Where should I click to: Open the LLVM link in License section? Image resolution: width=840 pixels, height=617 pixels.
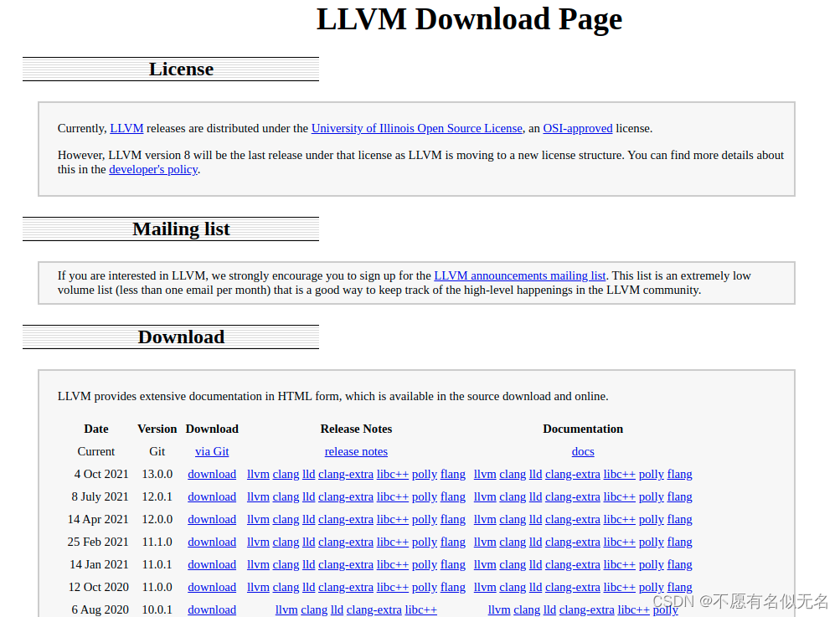(126, 129)
